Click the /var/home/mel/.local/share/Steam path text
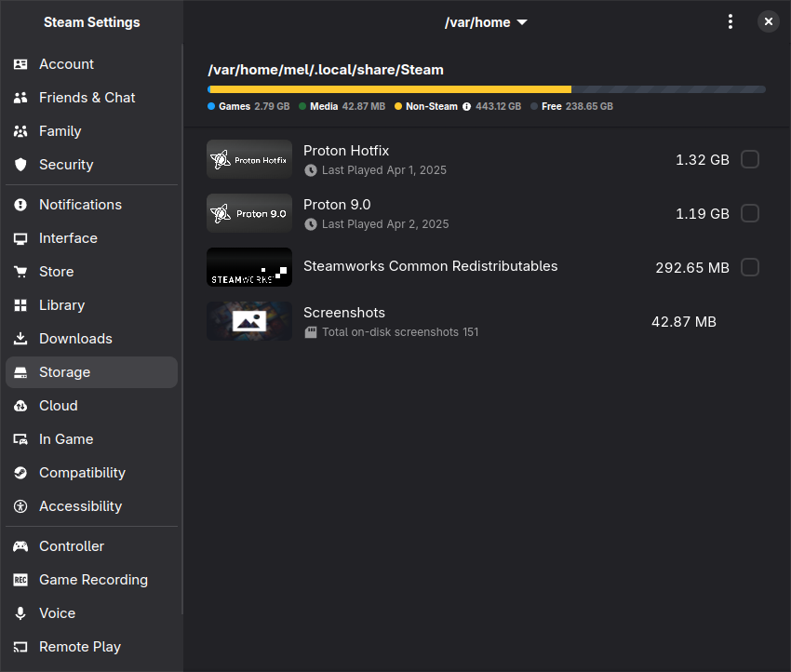 pos(326,70)
